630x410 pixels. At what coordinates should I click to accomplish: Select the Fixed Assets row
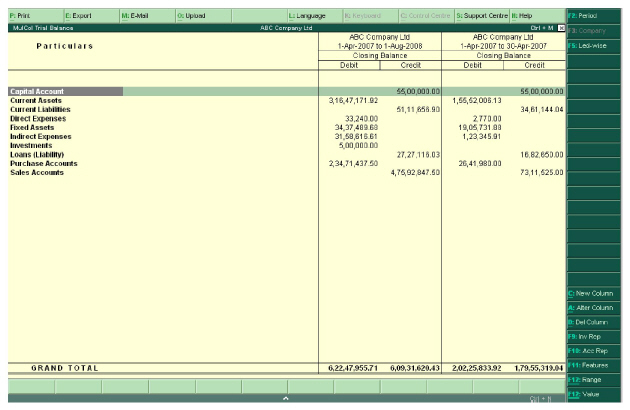click(x=286, y=127)
